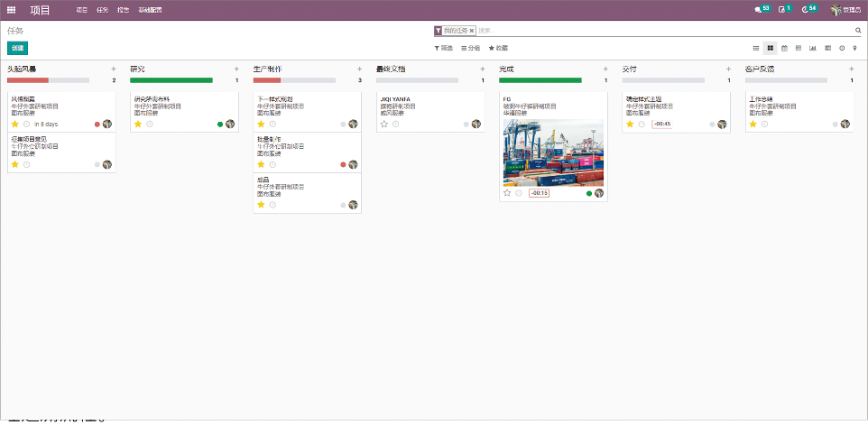The width and height of the screenshot is (868, 425).
Task: Switch to the calendar view icon
Action: click(x=784, y=48)
